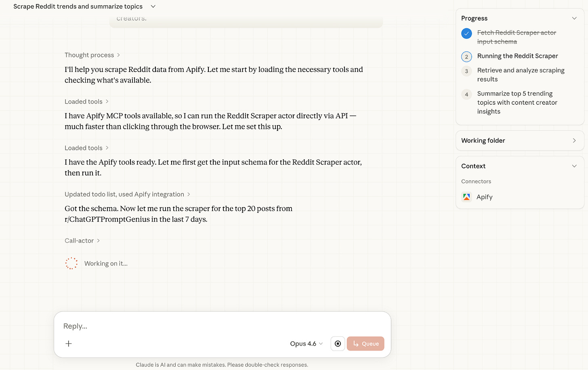Select step 4 number circle icon
This screenshot has width=588, height=370.
click(x=466, y=94)
